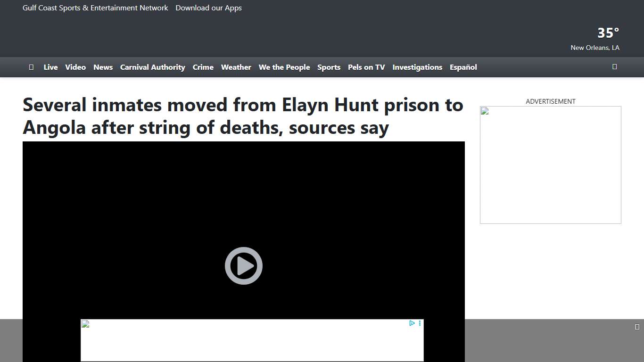
Task: Visit the We the People page
Action: tap(284, 67)
